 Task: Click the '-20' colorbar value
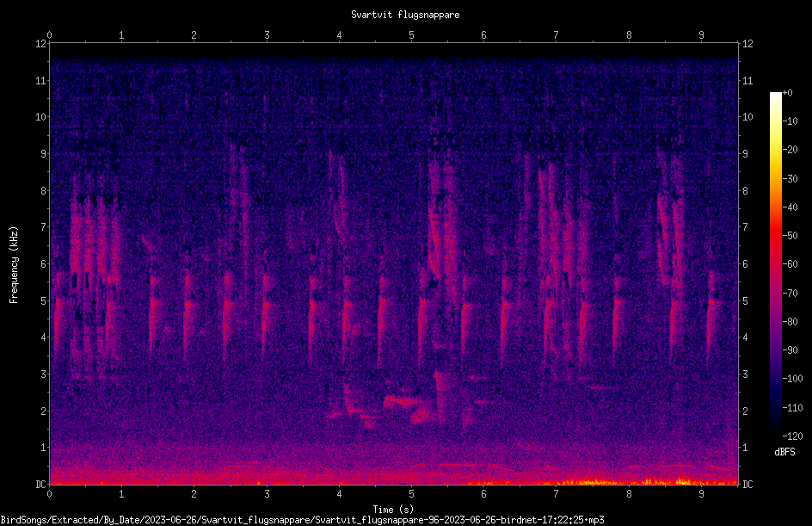[x=790, y=150]
